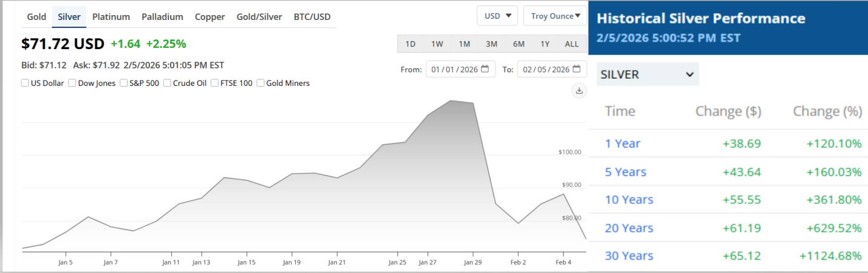Image resolution: width=868 pixels, height=273 pixels.
Task: Open the To date calendar icon
Action: coord(576,69)
